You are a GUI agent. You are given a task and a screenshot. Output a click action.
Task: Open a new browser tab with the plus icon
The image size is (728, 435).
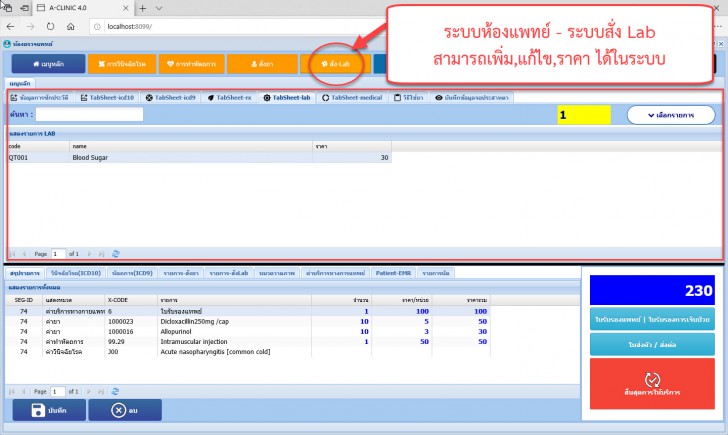143,8
